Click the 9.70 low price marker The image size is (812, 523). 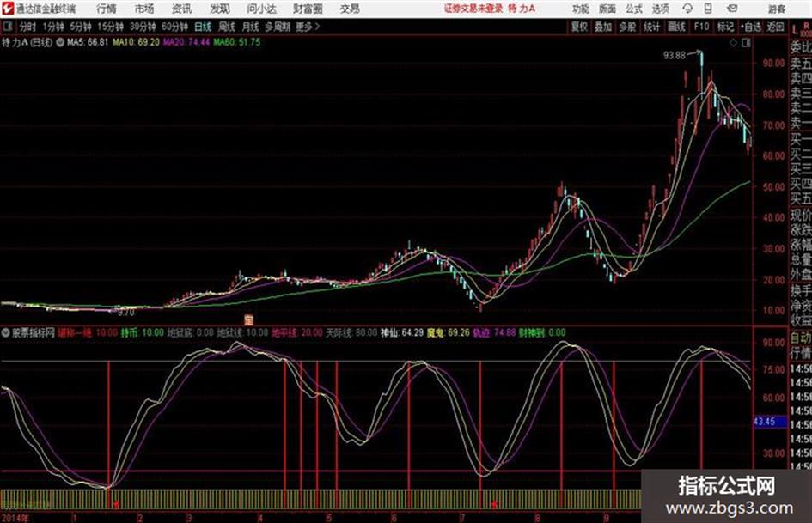125,313
